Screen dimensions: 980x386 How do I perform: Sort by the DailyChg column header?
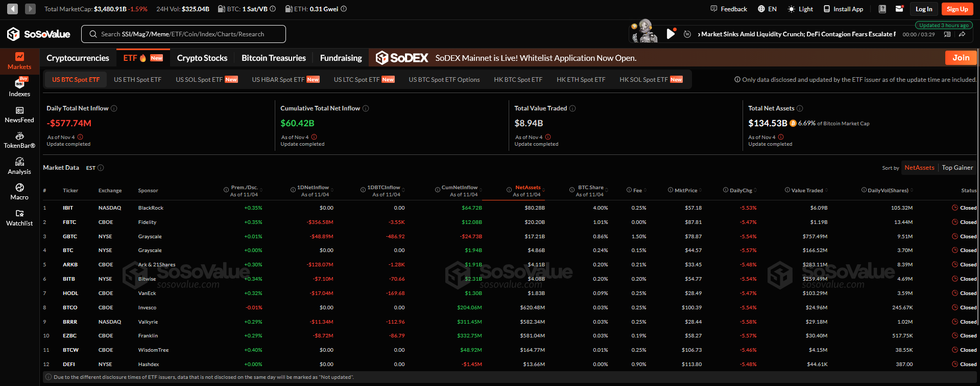(x=740, y=190)
